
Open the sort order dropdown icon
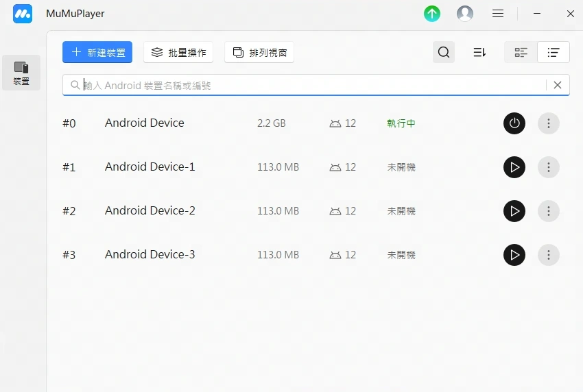tap(479, 52)
